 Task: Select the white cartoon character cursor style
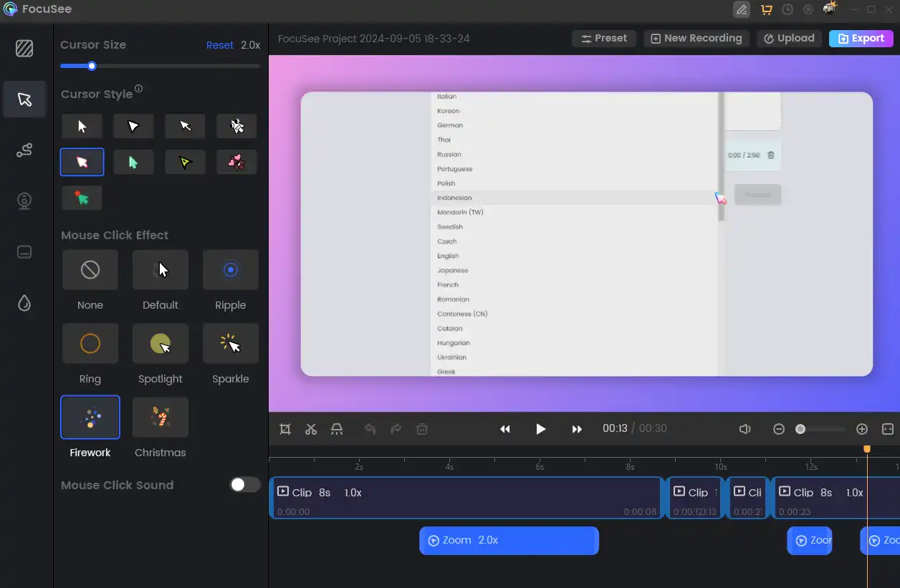point(236,126)
